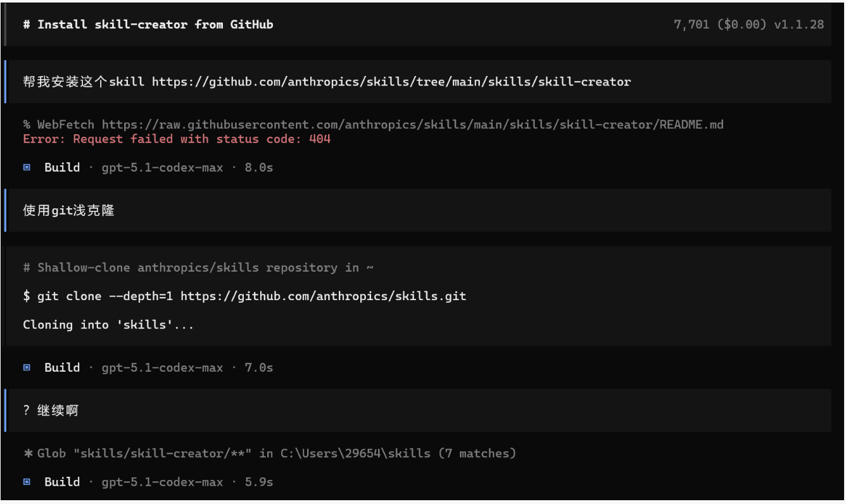
Task: Open the GitHub skill-creator URL in the first message
Action: click(391, 82)
